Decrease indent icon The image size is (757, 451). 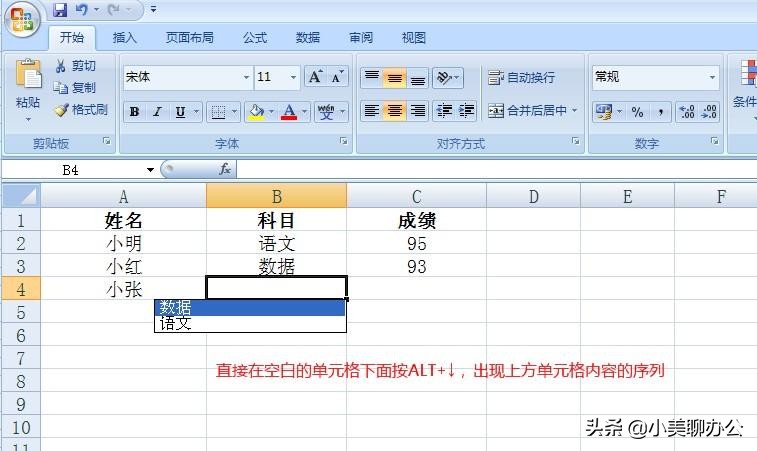(444, 111)
